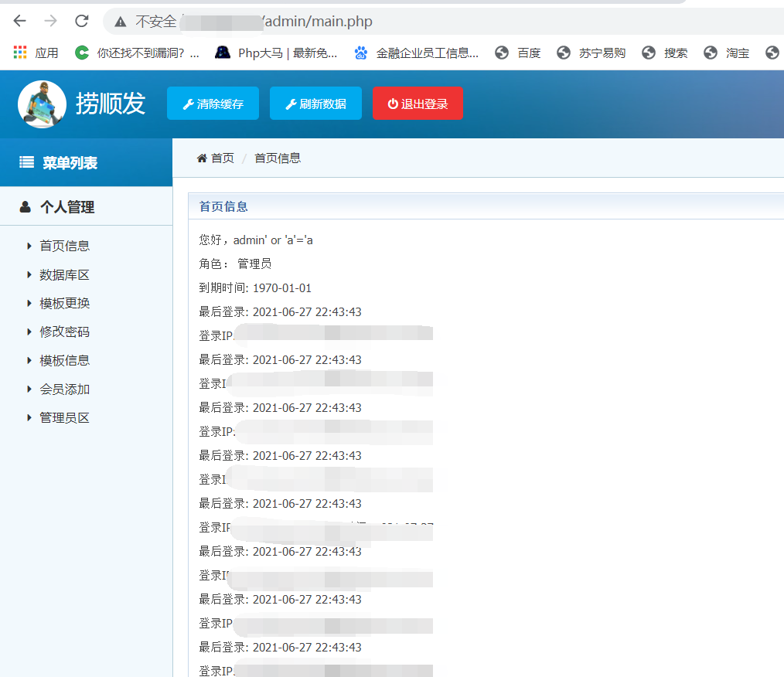Click the user icon beside 个人管理
Image resolution: width=784 pixels, height=677 pixels.
coord(25,207)
